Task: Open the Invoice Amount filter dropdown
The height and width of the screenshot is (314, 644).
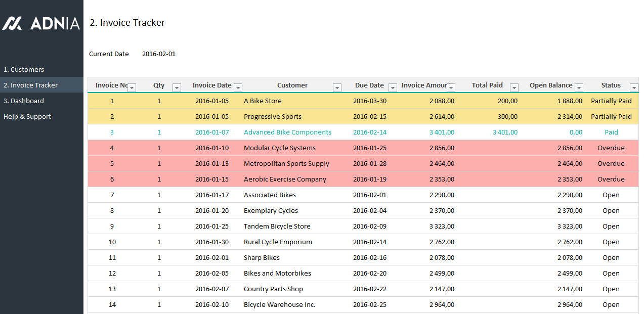Action: tap(451, 87)
